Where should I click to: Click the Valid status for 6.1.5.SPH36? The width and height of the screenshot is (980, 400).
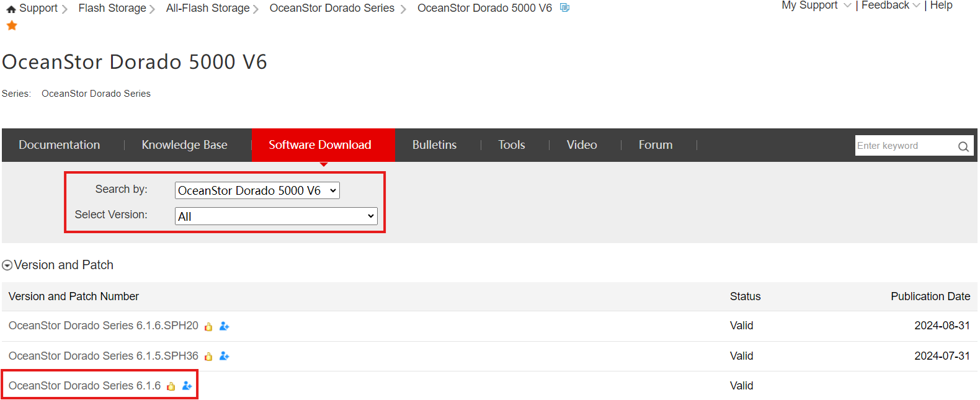click(741, 356)
